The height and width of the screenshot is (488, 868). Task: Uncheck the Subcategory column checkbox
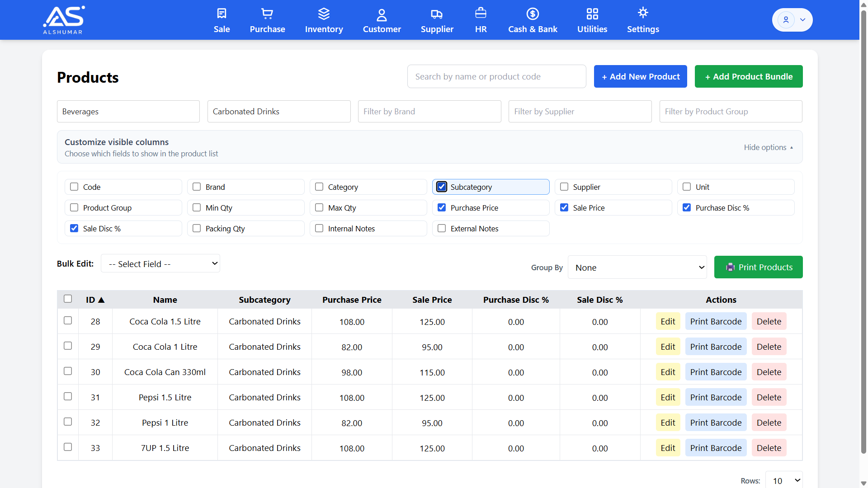click(x=442, y=187)
